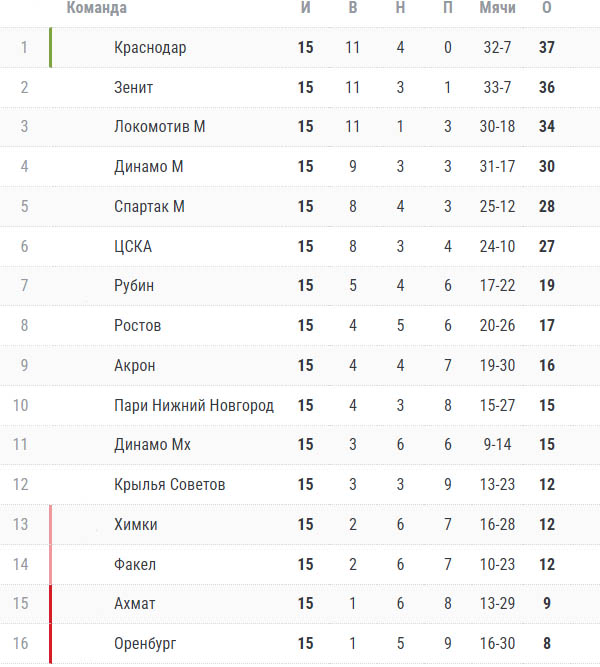Open the Ахмат team link
The height and width of the screenshot is (667, 600).
[134, 604]
